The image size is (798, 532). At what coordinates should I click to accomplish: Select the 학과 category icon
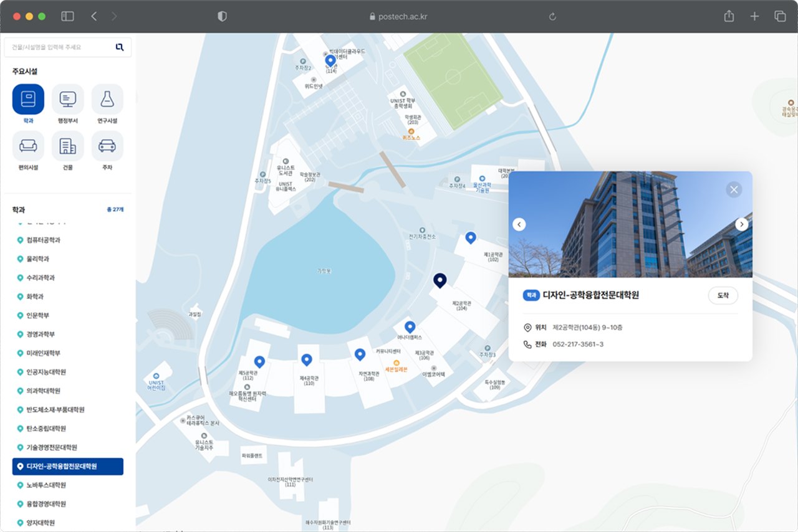click(x=28, y=100)
